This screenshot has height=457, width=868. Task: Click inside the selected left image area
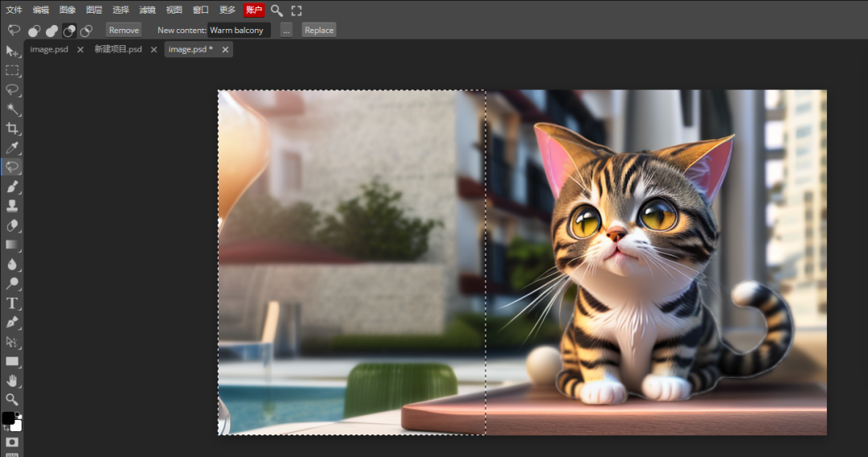[352, 262]
